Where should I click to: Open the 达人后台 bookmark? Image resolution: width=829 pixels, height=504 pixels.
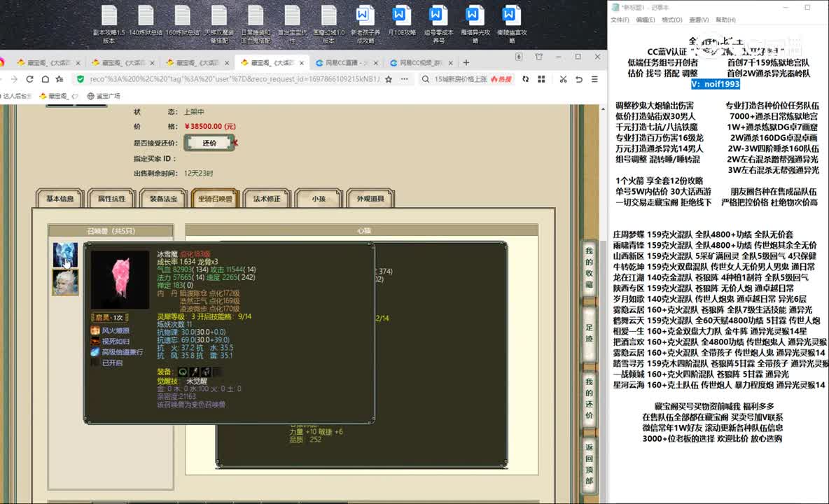pyautogui.click(x=17, y=96)
